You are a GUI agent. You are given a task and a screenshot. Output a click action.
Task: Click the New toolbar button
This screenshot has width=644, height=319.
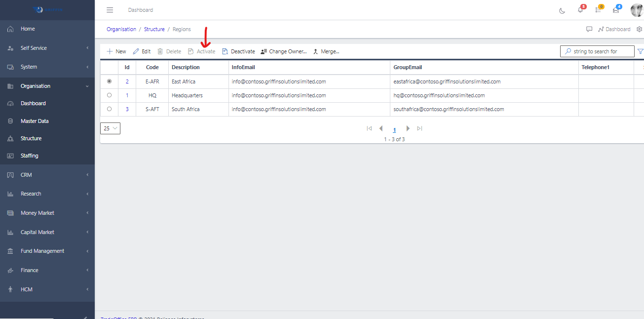point(116,51)
